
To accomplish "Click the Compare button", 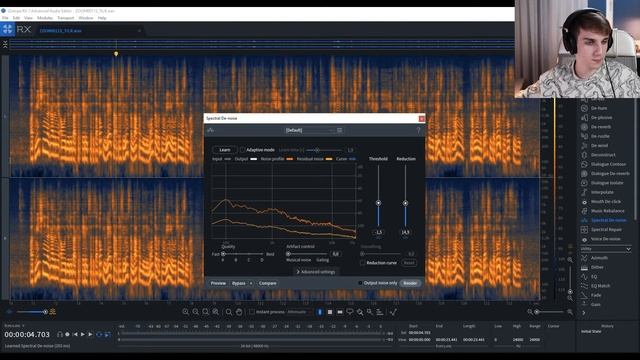I will click(x=268, y=283).
